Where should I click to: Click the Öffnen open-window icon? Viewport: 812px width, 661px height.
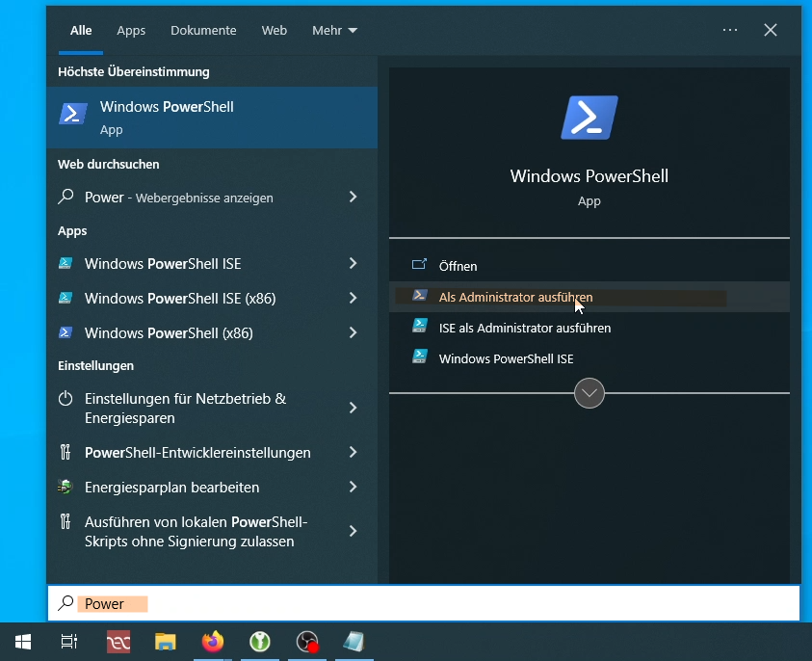[419, 265]
